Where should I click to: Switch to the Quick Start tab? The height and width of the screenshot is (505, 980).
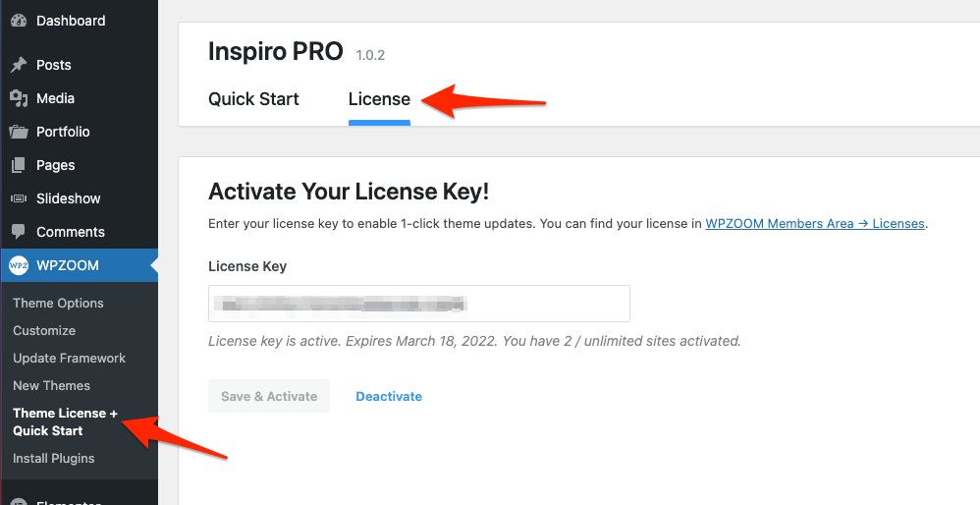point(253,99)
